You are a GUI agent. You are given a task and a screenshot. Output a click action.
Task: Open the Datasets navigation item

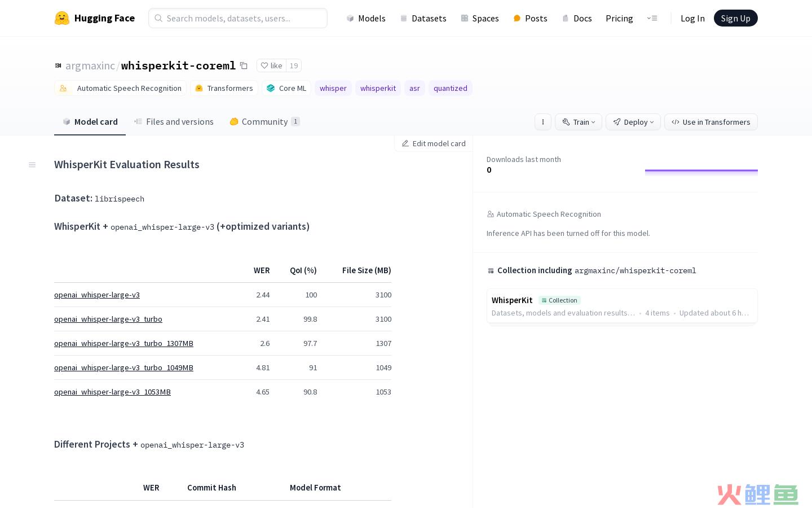[x=423, y=18]
